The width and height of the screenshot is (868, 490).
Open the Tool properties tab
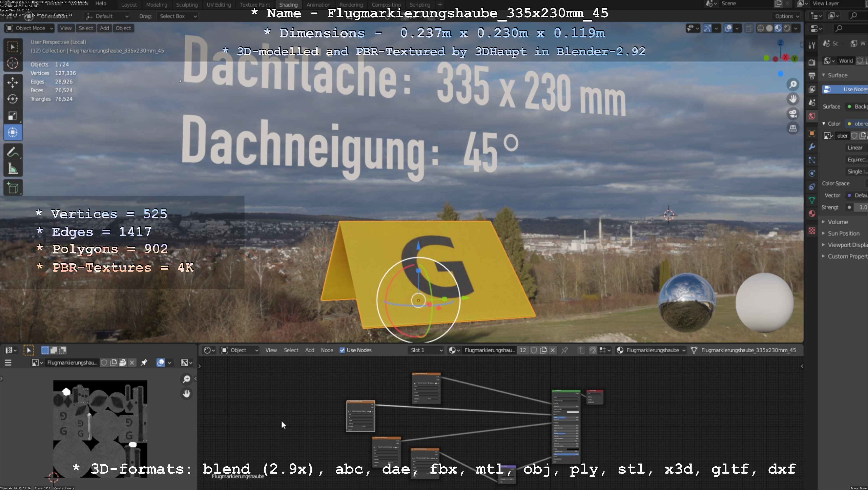(812, 45)
